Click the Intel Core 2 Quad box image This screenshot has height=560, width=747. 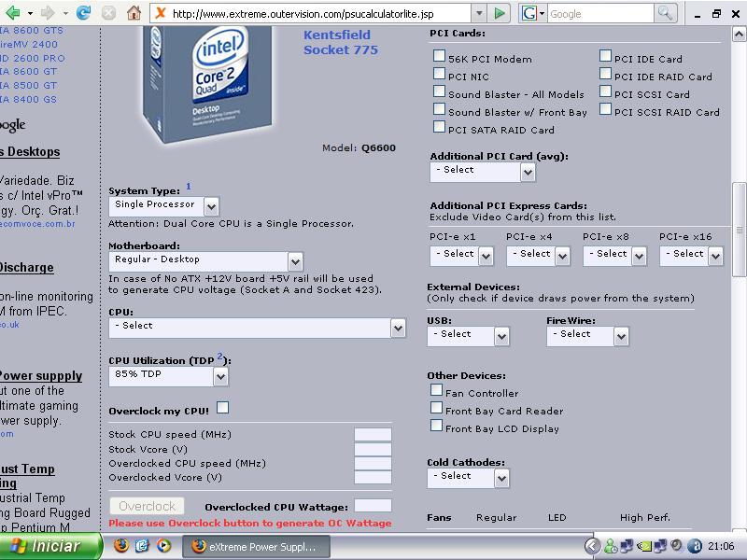coord(208,84)
